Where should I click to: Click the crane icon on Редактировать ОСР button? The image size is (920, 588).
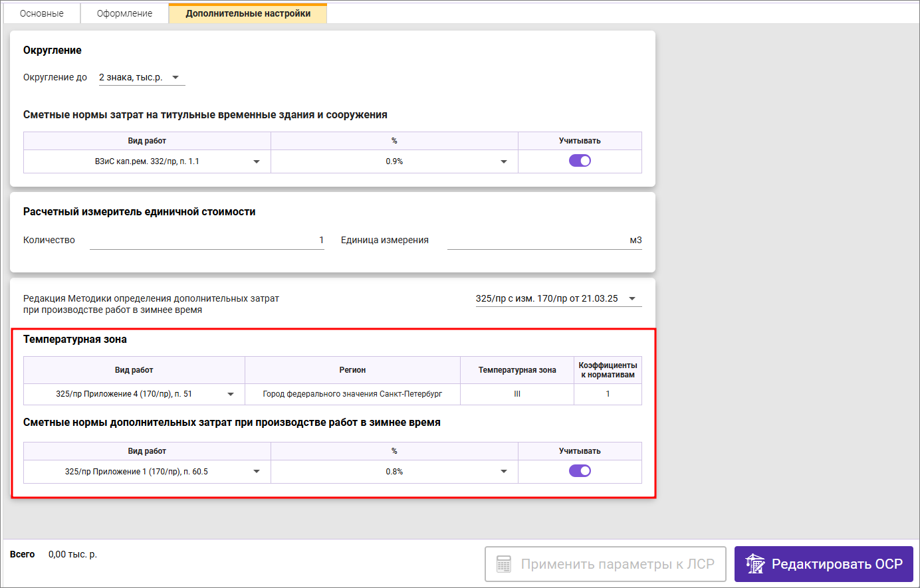[x=754, y=564]
